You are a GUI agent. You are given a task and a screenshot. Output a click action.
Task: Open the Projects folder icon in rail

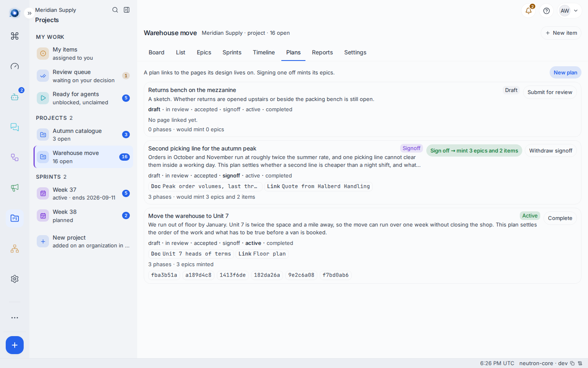(x=15, y=218)
